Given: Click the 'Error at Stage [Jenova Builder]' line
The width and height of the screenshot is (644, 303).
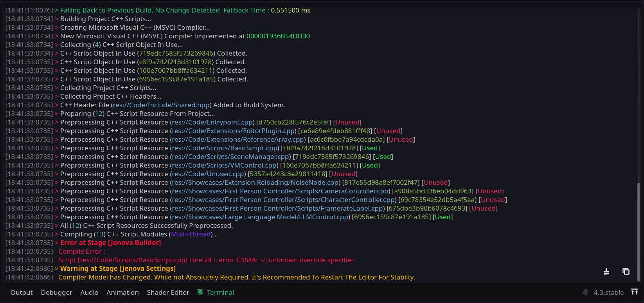Looking at the screenshot, I should pyautogui.click(x=111, y=243).
